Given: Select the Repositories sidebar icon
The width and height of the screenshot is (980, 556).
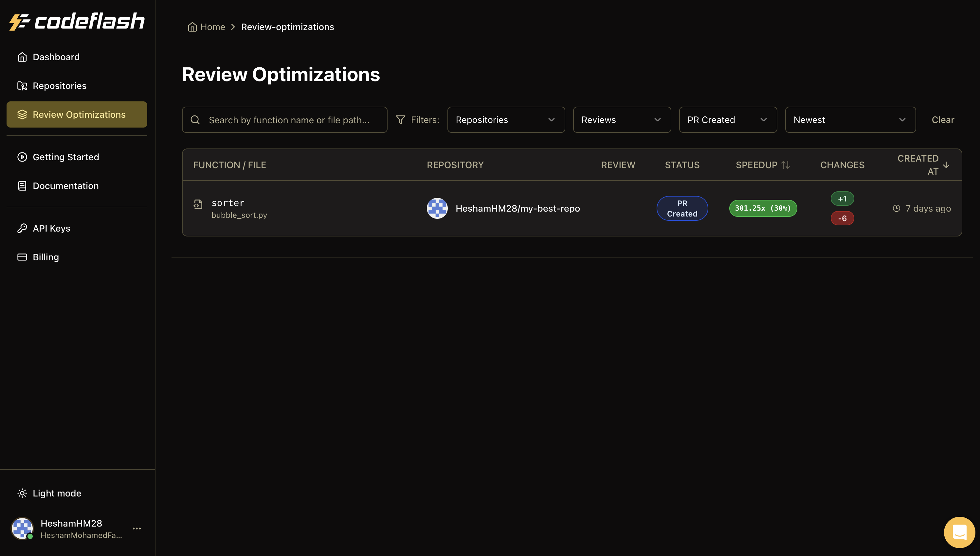Looking at the screenshot, I should (22, 86).
